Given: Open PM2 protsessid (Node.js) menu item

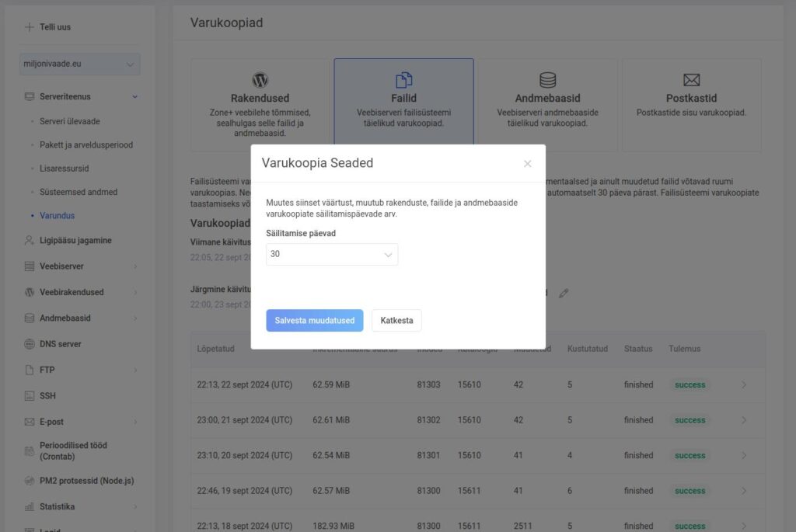Looking at the screenshot, I should coord(87,481).
